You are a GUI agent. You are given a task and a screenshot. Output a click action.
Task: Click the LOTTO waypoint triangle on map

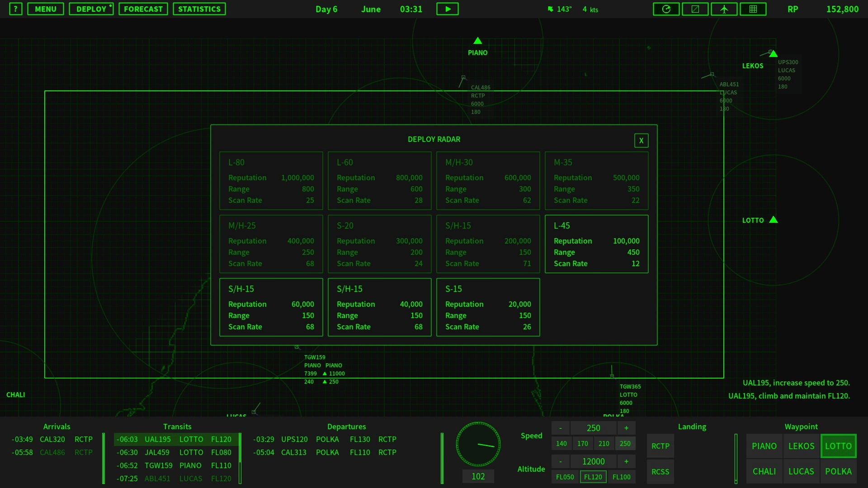773,220
